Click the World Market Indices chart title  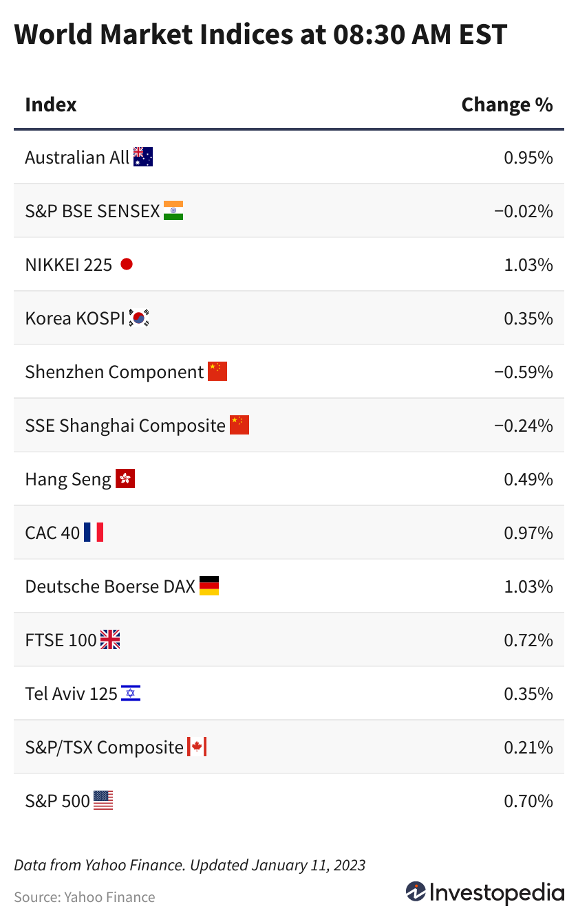(x=260, y=34)
